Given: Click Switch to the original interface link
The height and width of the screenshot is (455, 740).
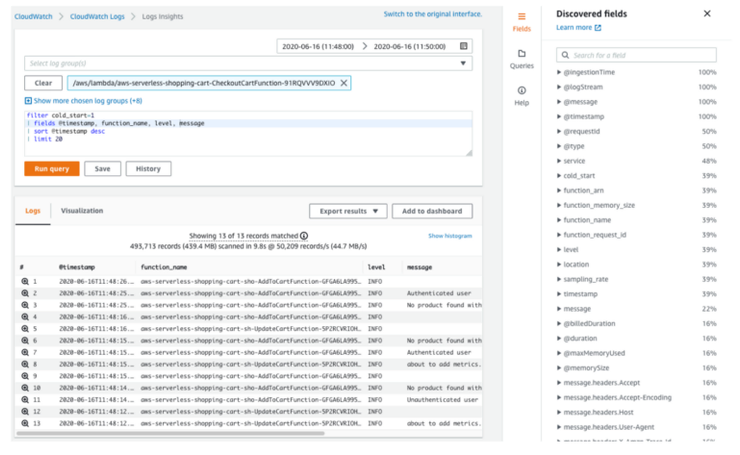Looking at the screenshot, I should pyautogui.click(x=432, y=14).
